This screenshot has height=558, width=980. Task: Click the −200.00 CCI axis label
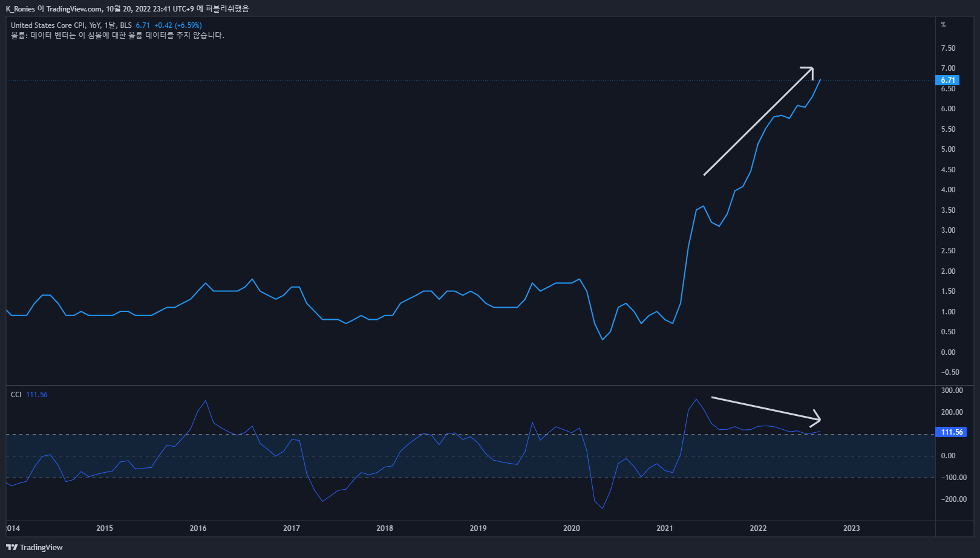(954, 499)
